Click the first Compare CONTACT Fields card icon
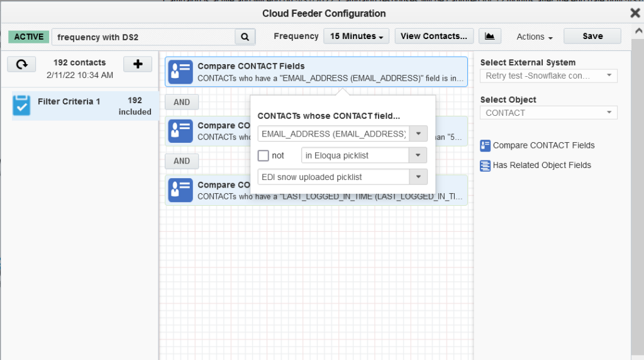 coord(180,72)
